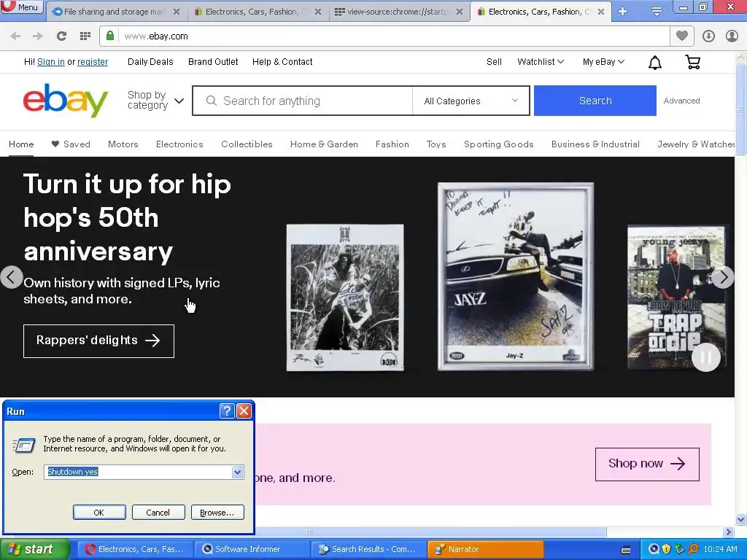The width and height of the screenshot is (747, 560).
Task: Open the All Categories dropdown
Action: 471,101
